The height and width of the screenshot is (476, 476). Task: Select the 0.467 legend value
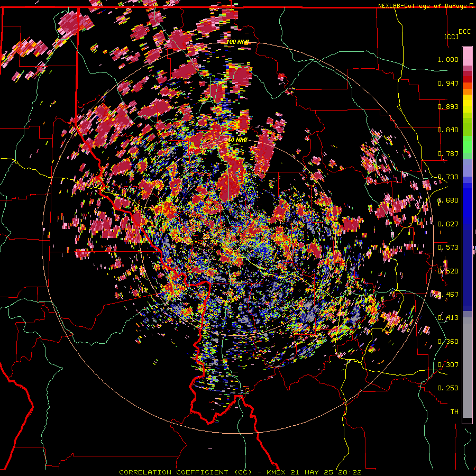[x=448, y=295]
